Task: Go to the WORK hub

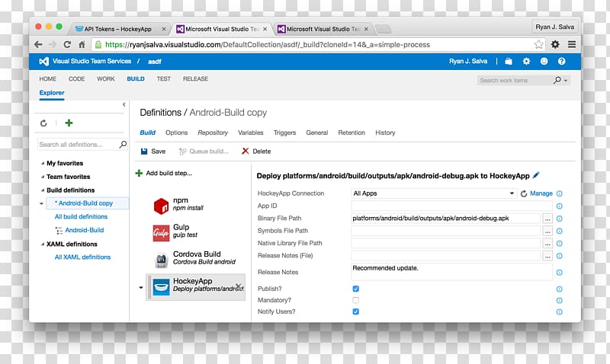Action: click(x=106, y=79)
